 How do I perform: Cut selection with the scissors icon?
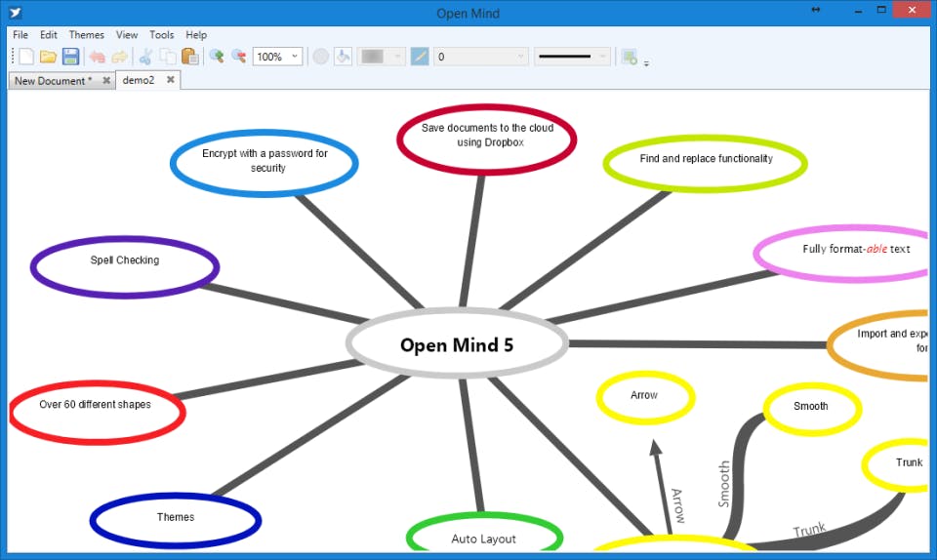(x=145, y=57)
